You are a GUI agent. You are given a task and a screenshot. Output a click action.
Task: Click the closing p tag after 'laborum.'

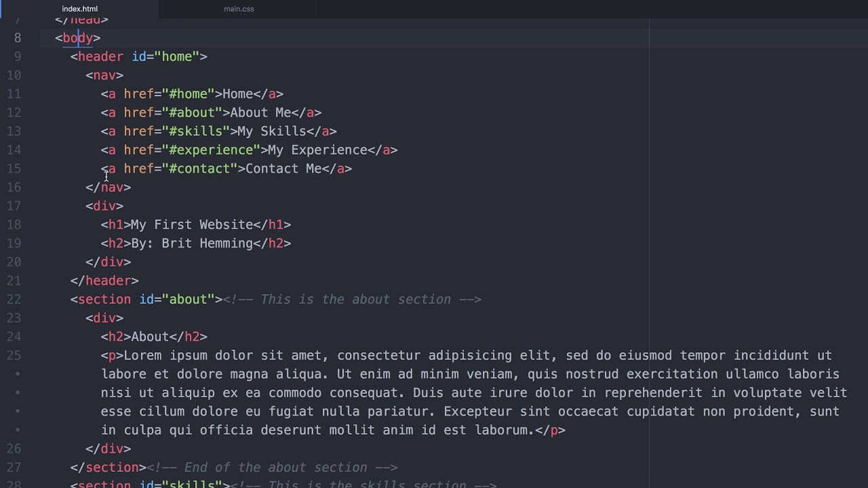[550, 430]
